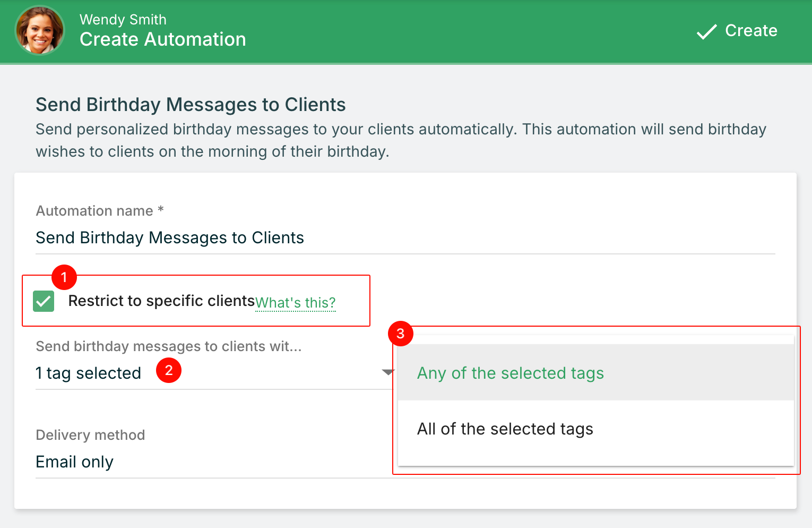Uncheck the Restrict to specific clients checkbox

coord(44,301)
